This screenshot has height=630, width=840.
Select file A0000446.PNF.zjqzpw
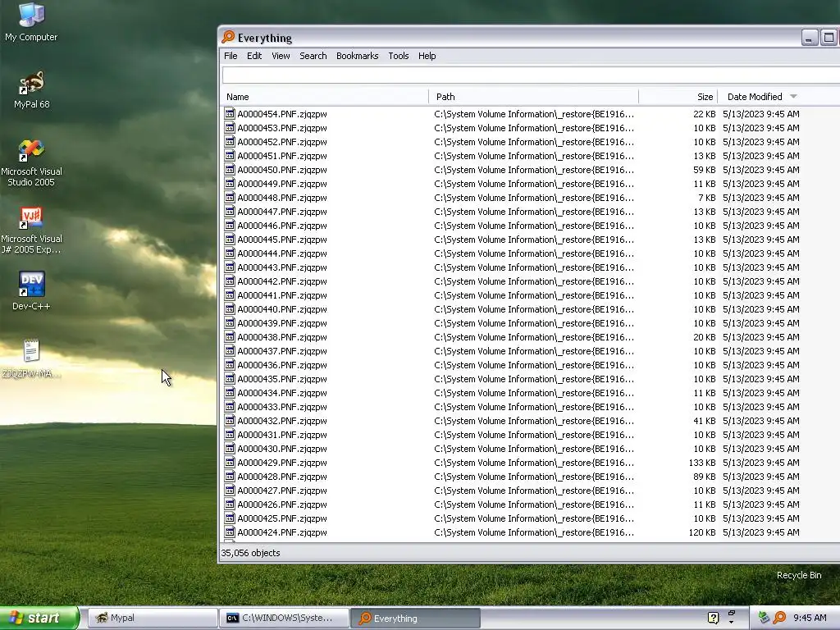tap(282, 225)
